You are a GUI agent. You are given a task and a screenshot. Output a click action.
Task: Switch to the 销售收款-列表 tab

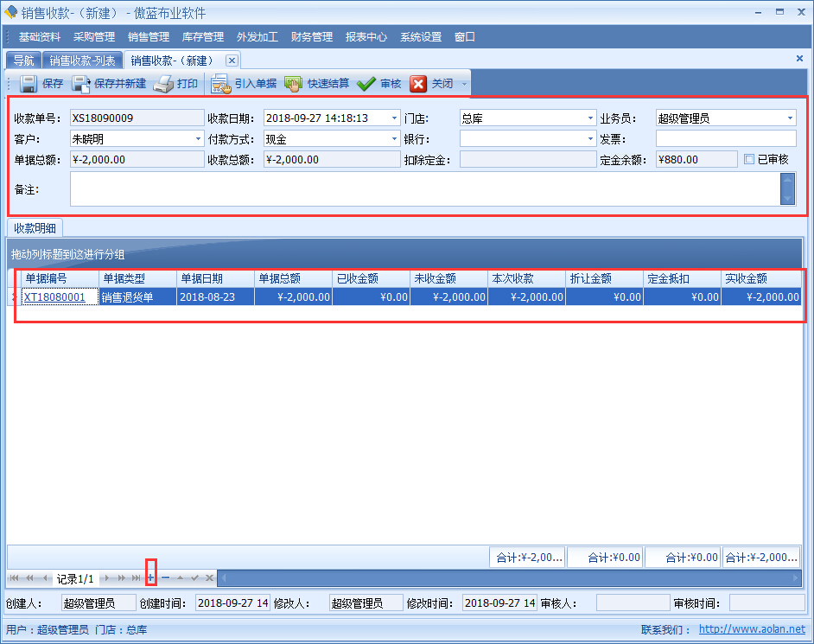82,61
